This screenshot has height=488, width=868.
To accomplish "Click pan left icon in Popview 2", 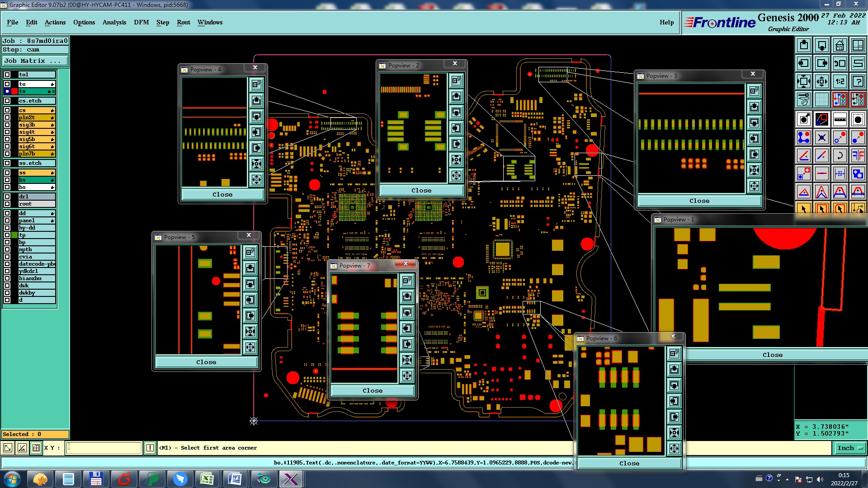I will 456,128.
